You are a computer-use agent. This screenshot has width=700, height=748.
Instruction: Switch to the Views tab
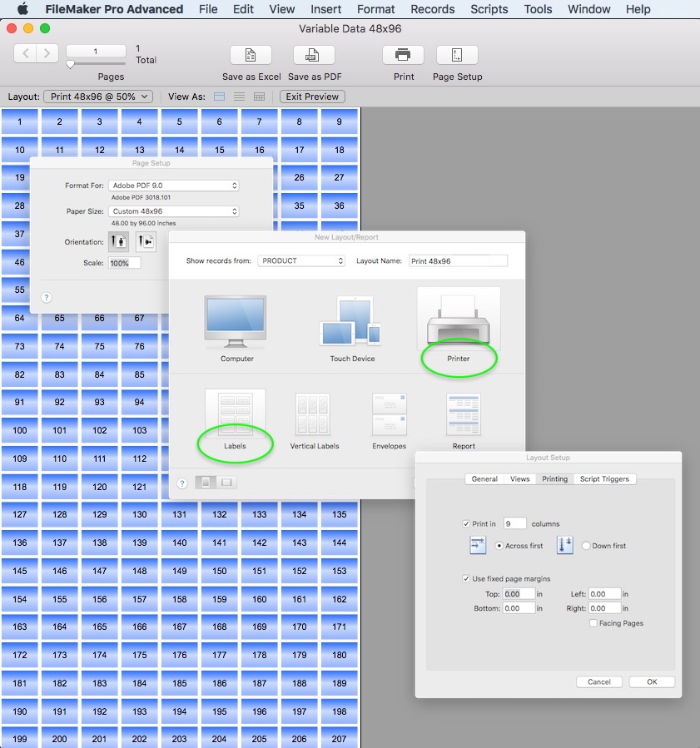pos(519,479)
